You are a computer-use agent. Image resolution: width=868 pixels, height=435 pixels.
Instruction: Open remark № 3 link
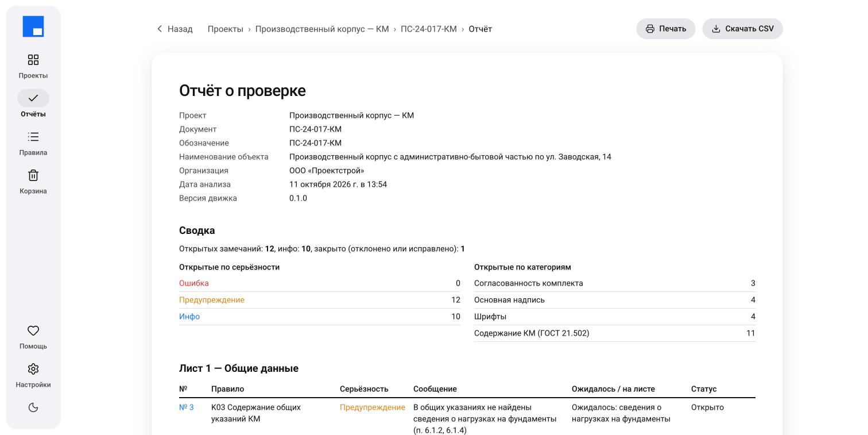tap(187, 407)
